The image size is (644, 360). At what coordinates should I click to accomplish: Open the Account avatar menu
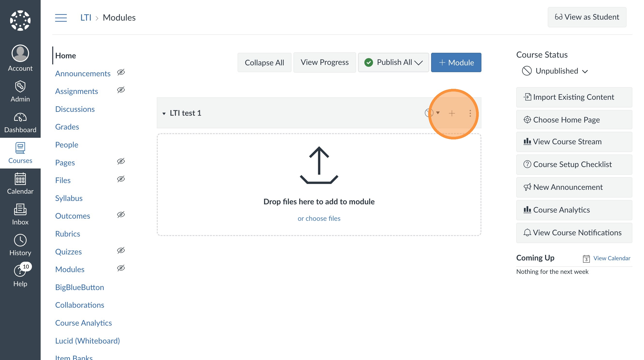(x=20, y=53)
